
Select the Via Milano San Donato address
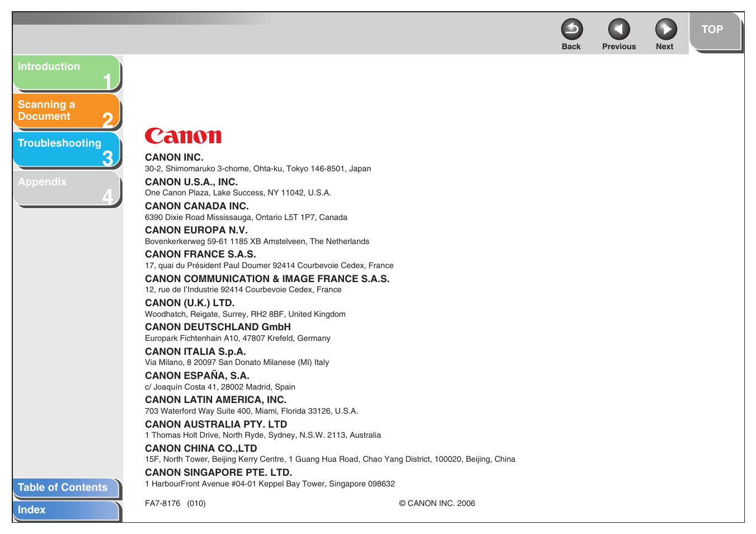[x=237, y=362]
